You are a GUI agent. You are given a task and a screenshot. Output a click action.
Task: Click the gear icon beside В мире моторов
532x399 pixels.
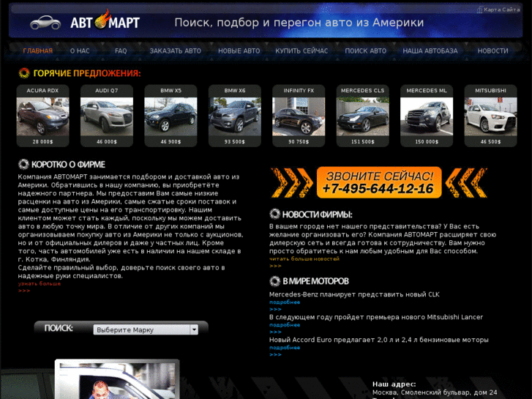(x=274, y=281)
